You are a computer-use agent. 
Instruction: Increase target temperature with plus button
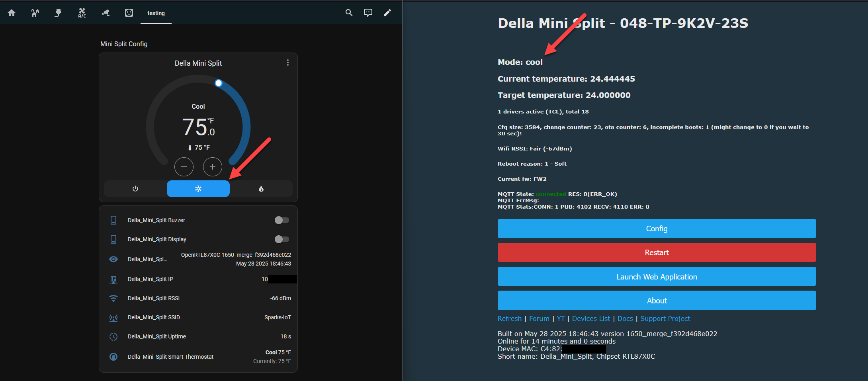213,167
